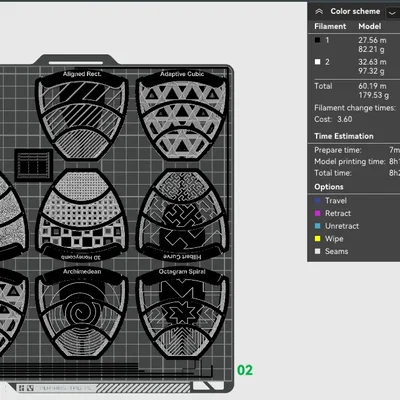Click the Prepare time row

pyautogui.click(x=357, y=150)
